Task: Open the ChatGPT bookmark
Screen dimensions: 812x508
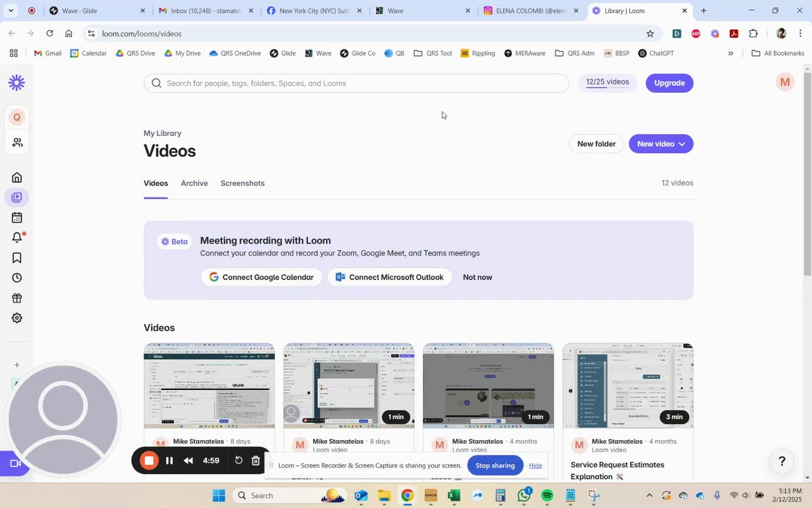Action: tap(656, 53)
